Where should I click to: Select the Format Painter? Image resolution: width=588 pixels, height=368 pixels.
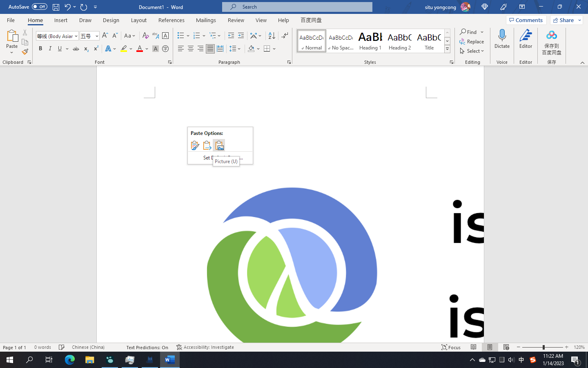pos(24,52)
